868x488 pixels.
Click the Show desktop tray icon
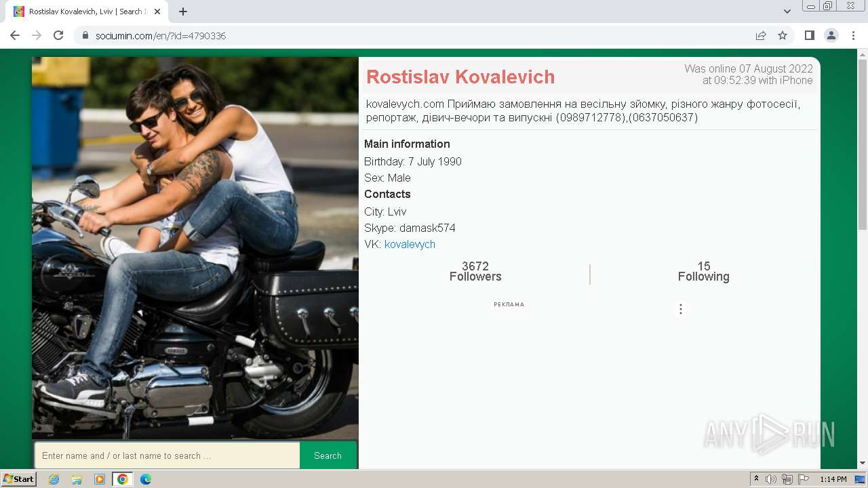coord(860,479)
